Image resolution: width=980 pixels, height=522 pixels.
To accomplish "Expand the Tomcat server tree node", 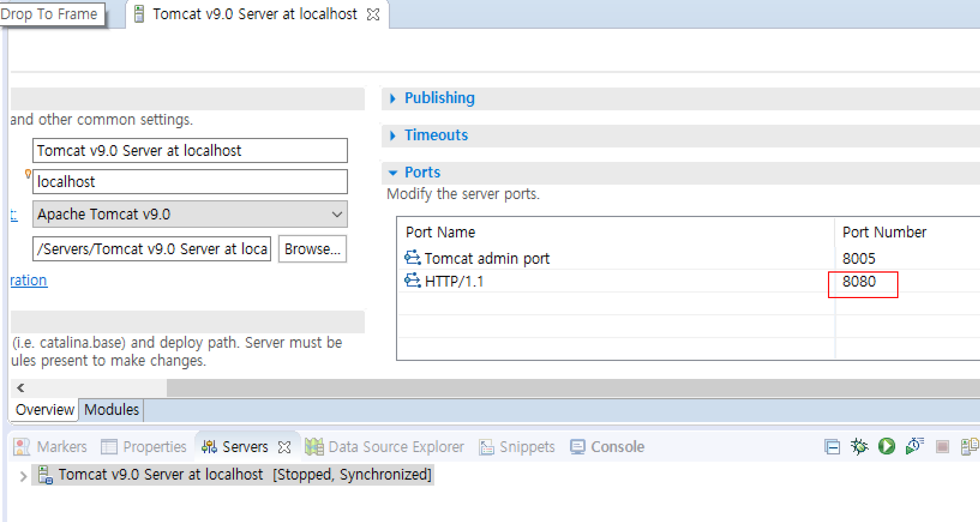I will coord(23,476).
